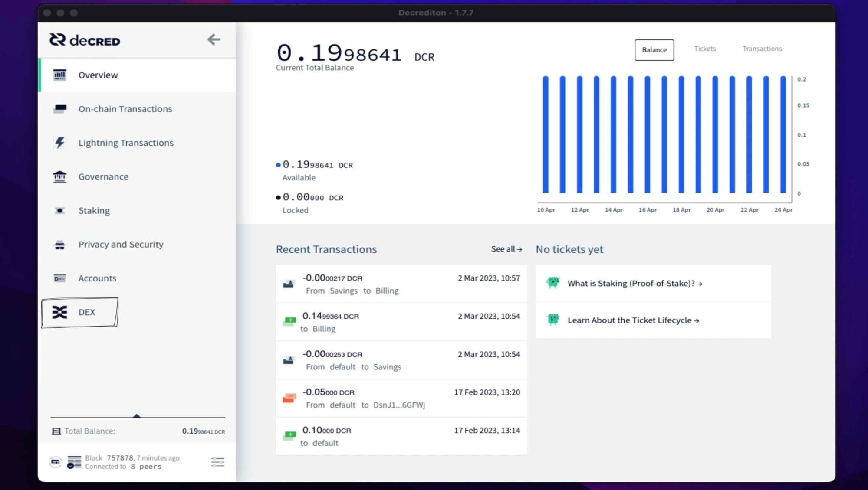Click See all recent transactions
Screen dimensions: 868x490
tap(506, 249)
